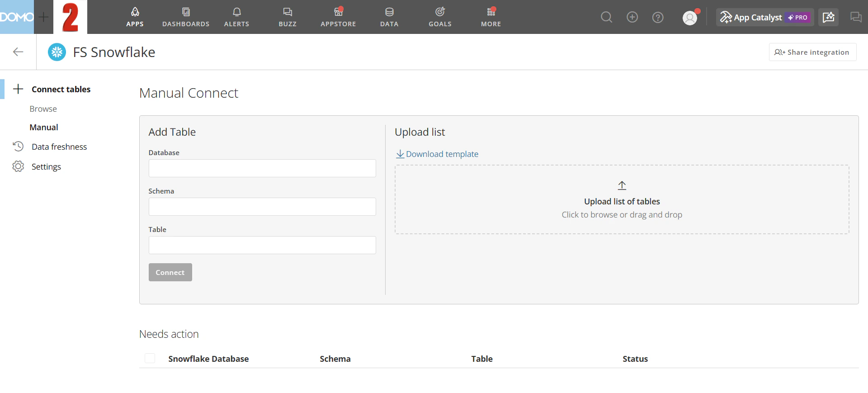
Task: Click the Settings gear icon
Action: [18, 166]
